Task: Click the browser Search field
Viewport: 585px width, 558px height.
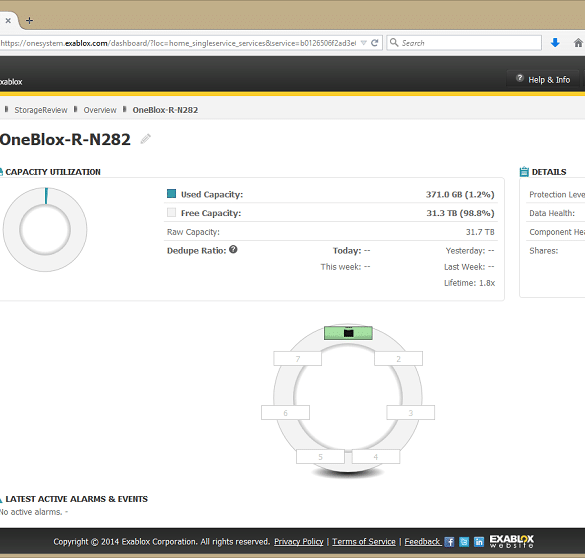Action: [x=464, y=43]
